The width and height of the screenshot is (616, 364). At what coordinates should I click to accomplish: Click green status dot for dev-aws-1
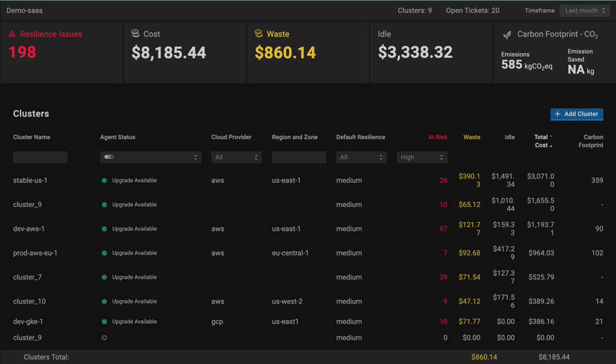(104, 229)
